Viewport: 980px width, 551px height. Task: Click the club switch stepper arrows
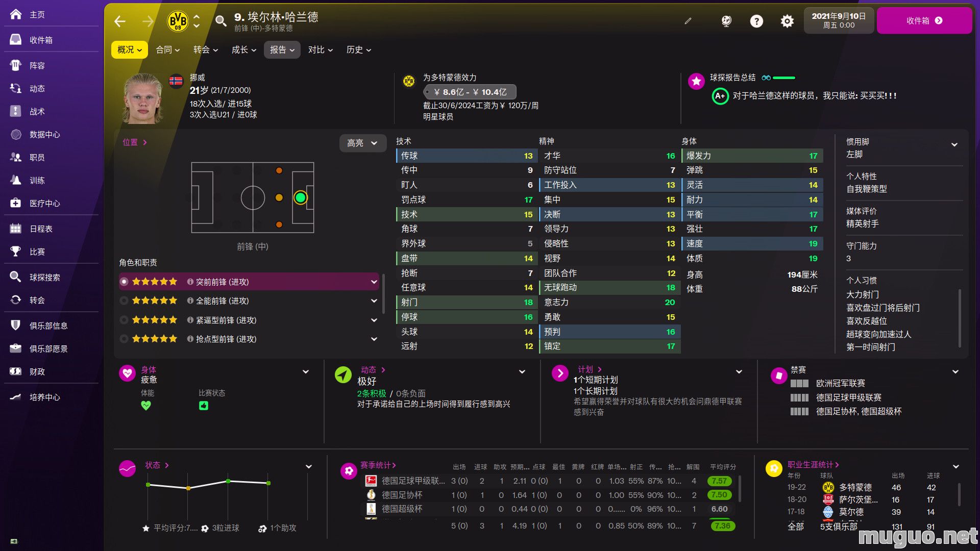[197, 21]
